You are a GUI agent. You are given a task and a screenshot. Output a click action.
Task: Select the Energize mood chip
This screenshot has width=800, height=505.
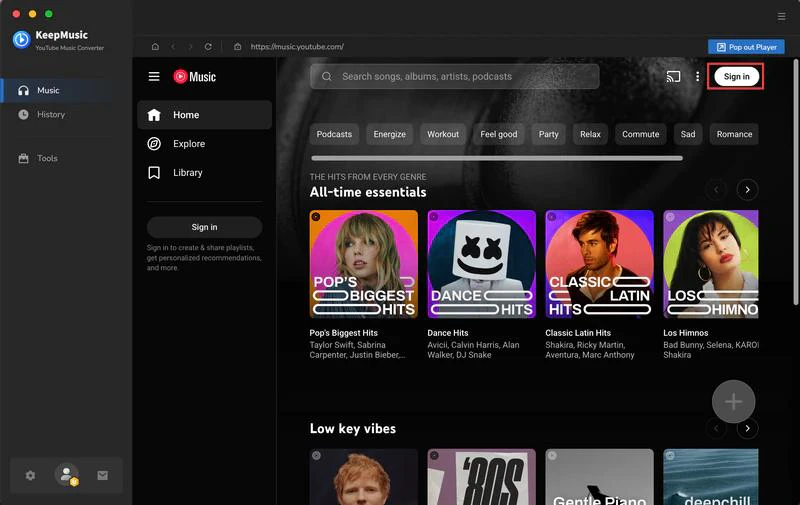[389, 134]
